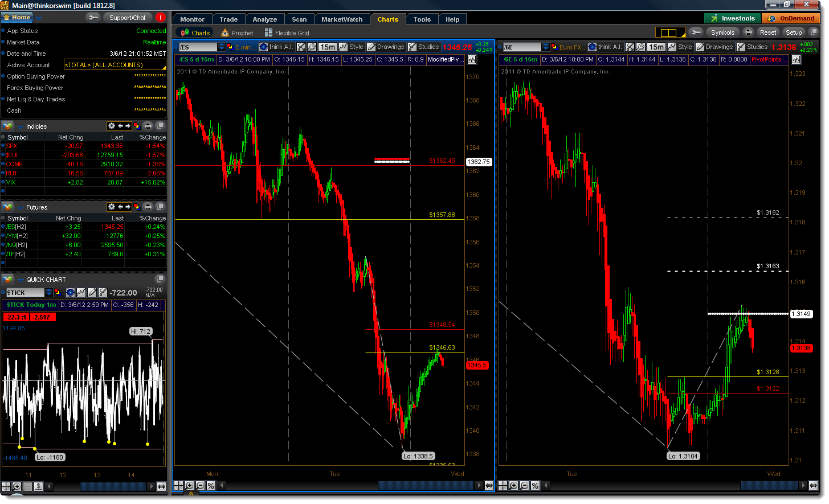This screenshot has height=504, width=829.
Task: Click the Symbols button
Action: click(722, 32)
